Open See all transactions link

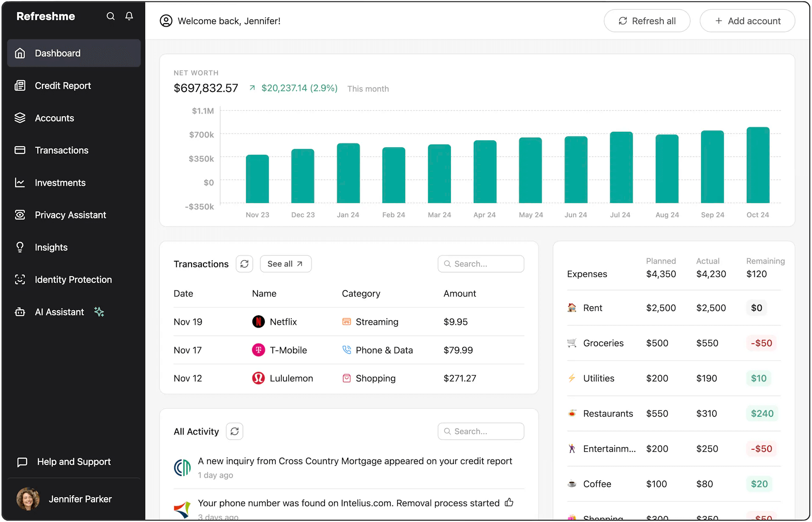pos(285,264)
